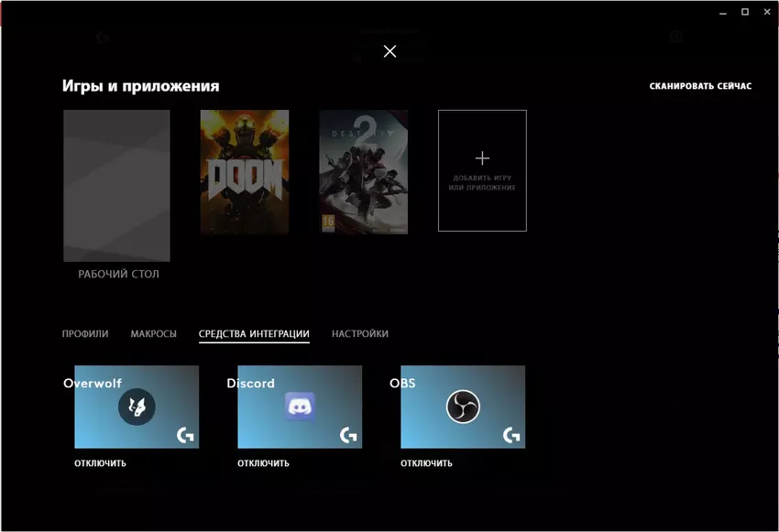Maximize the G HUB window
This screenshot has width=779, height=532.
[744, 11]
